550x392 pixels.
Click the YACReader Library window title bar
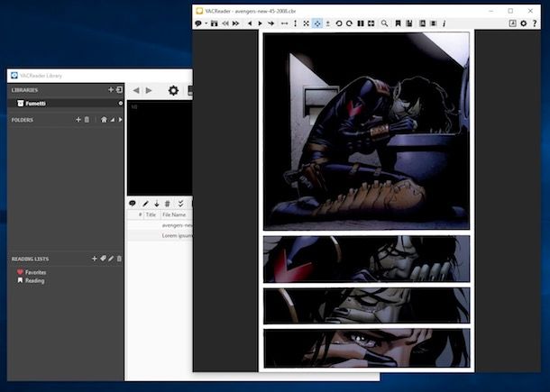tap(99, 76)
